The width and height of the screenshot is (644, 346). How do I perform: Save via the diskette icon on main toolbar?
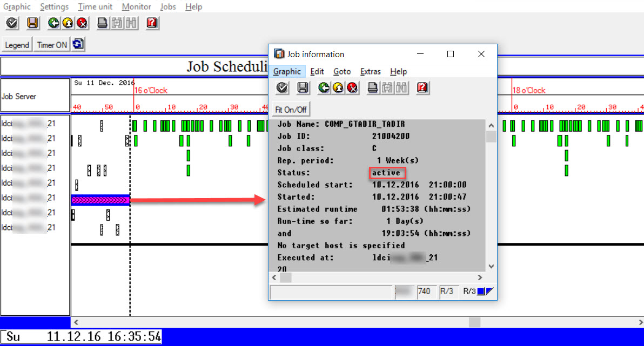32,23
